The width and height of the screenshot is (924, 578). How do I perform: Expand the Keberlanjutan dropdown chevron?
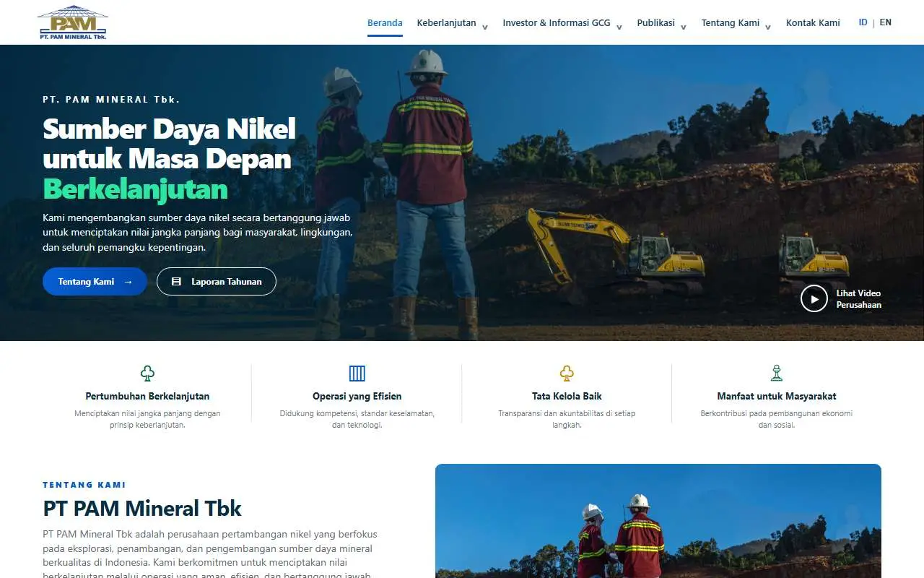coord(485,27)
